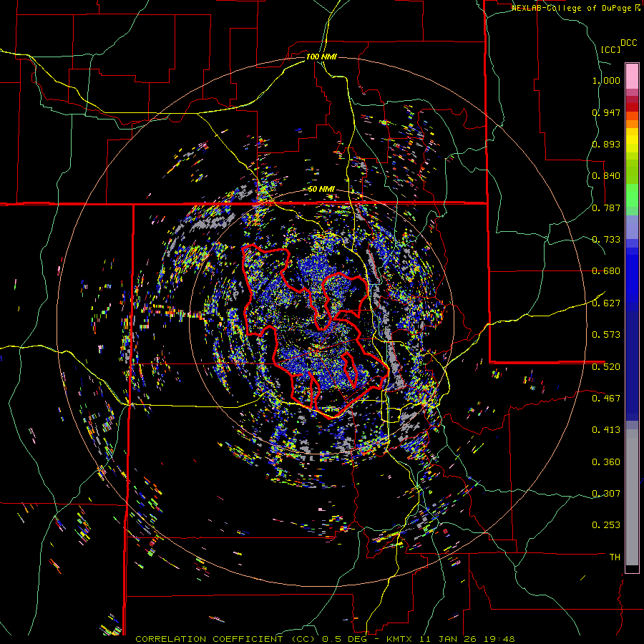
Task: Click the DCC label above color scale
Action: click(629, 43)
